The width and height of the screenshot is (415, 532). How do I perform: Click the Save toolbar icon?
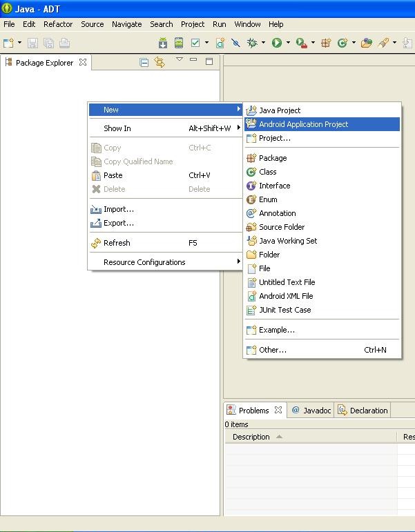pyautogui.click(x=32, y=43)
